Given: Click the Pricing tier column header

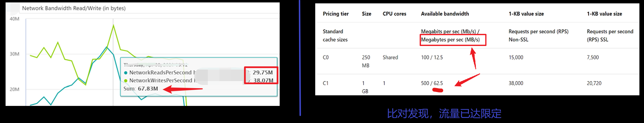Looking at the screenshot, I should pos(336,14).
